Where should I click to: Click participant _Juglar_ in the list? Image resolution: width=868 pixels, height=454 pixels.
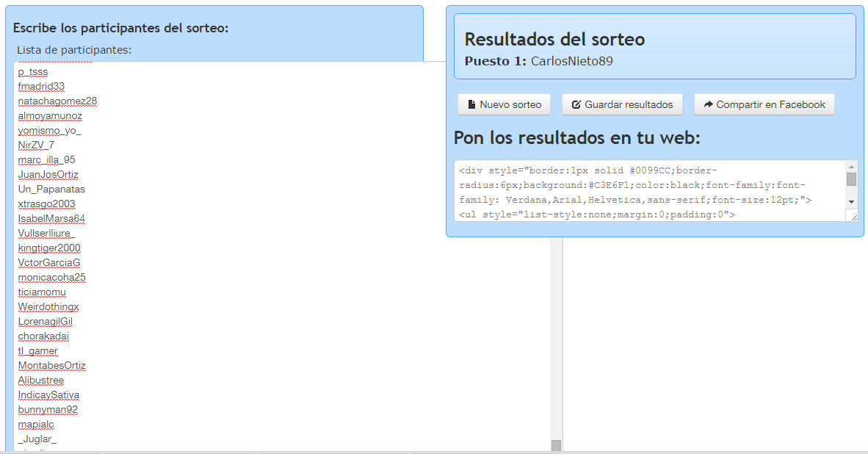(37, 439)
